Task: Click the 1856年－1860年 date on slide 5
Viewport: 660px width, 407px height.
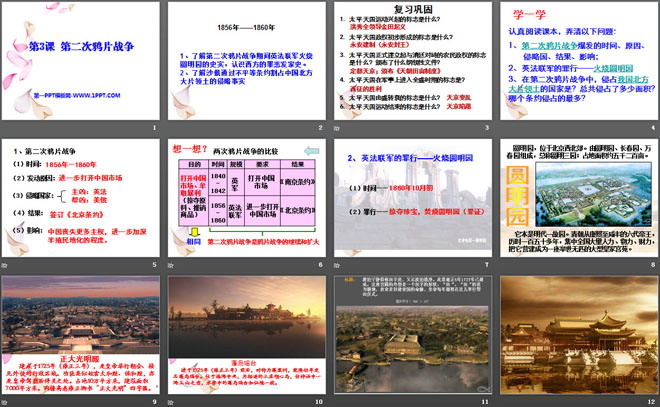Action: 71,165
